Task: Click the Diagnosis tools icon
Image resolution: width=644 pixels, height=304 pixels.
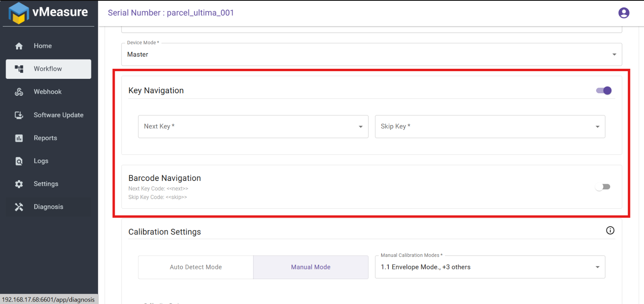Action: pos(19,207)
